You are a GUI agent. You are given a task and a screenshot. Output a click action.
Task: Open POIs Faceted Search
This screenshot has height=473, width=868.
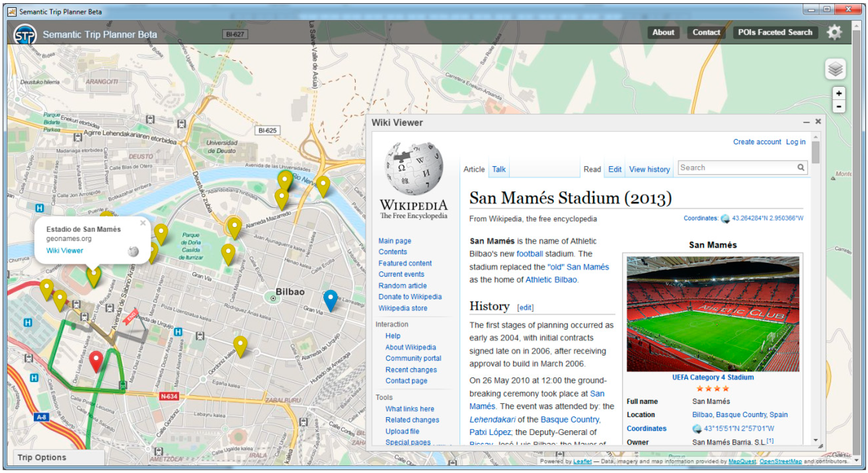click(775, 32)
